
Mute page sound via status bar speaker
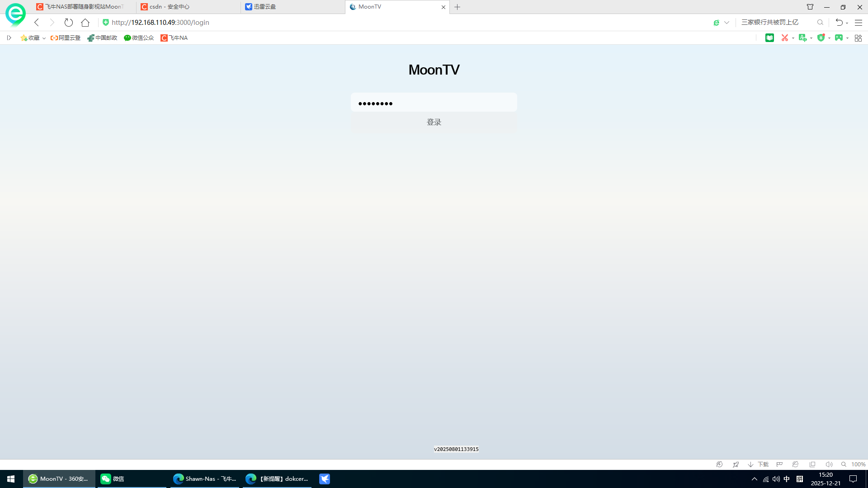pos(829,465)
